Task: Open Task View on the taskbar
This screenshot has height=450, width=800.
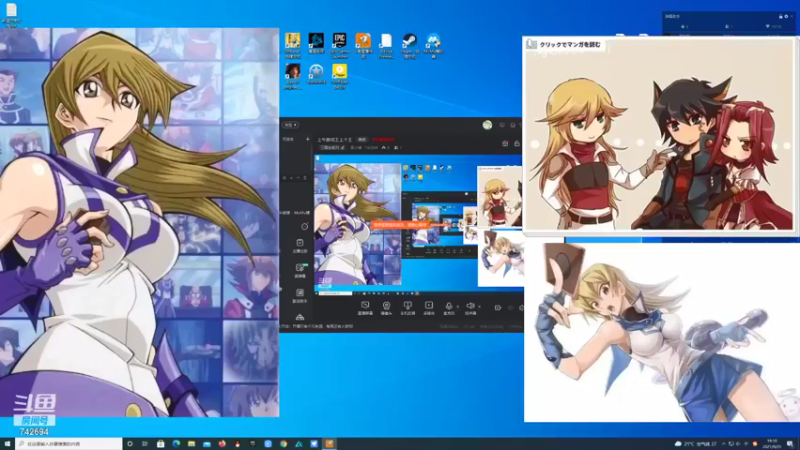Action: 145,444
